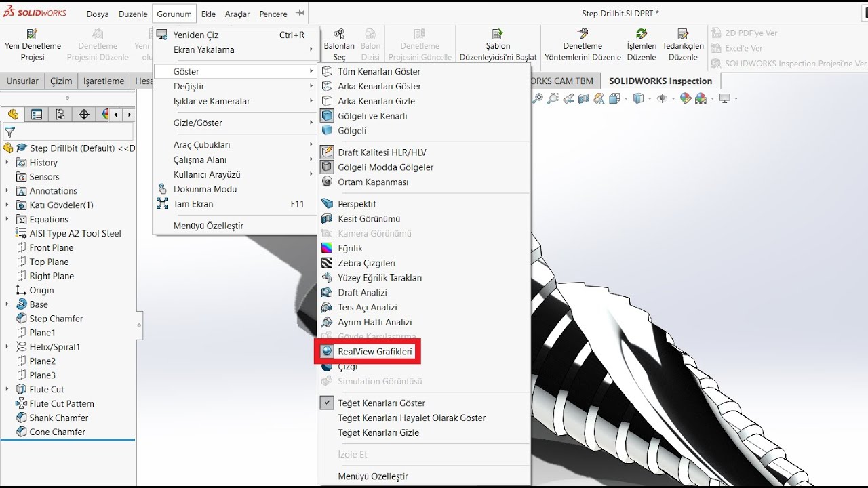Image resolution: width=868 pixels, height=488 pixels.
Task: Select SOLIDWORKS Inspection tab
Action: pos(660,81)
